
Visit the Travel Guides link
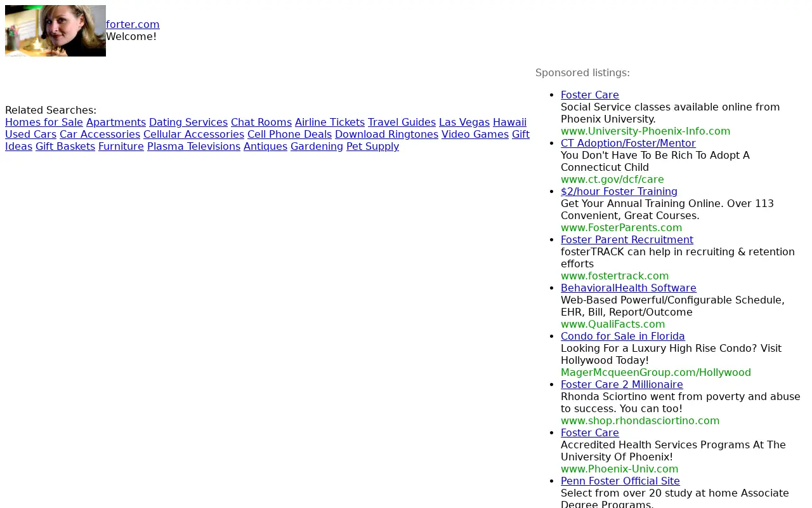pos(402,123)
